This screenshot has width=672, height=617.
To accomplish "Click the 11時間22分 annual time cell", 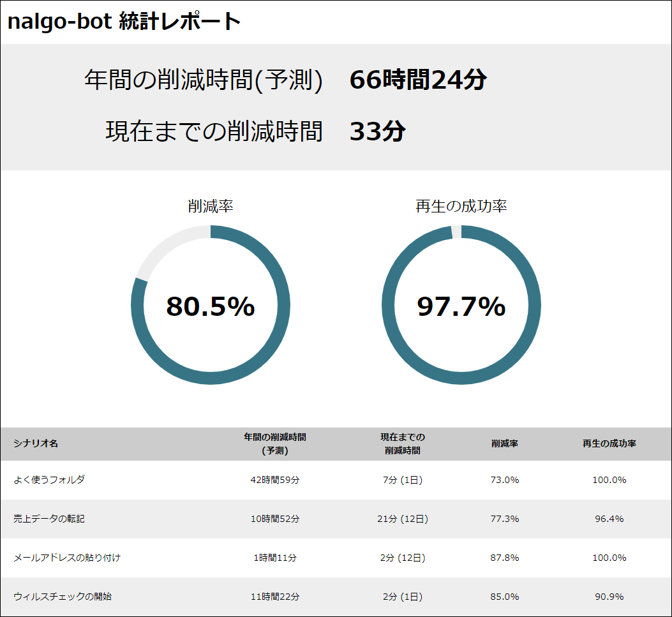I will pos(275,597).
